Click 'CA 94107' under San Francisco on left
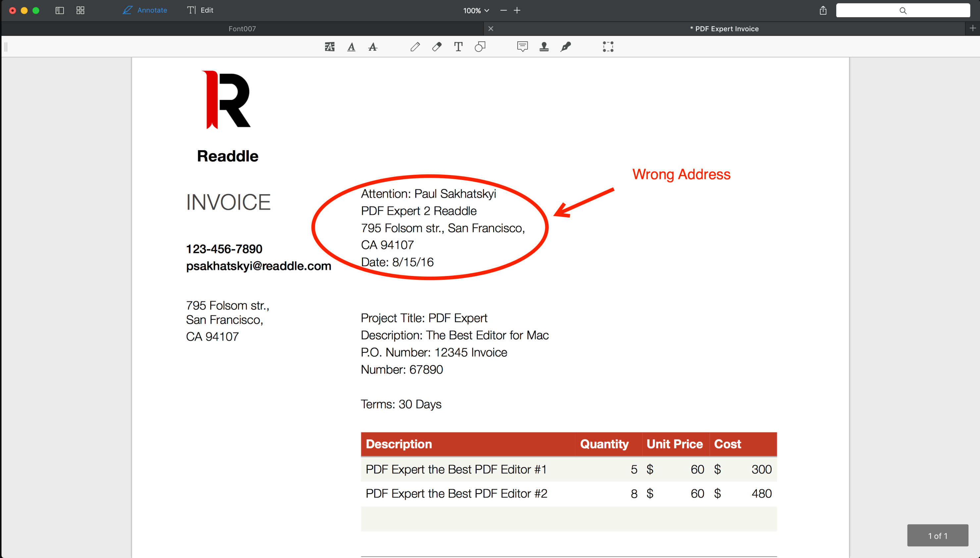The height and width of the screenshot is (558, 980). [x=212, y=337]
